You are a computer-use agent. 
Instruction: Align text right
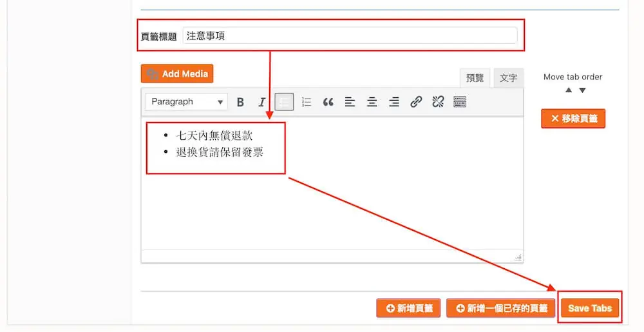coord(394,102)
